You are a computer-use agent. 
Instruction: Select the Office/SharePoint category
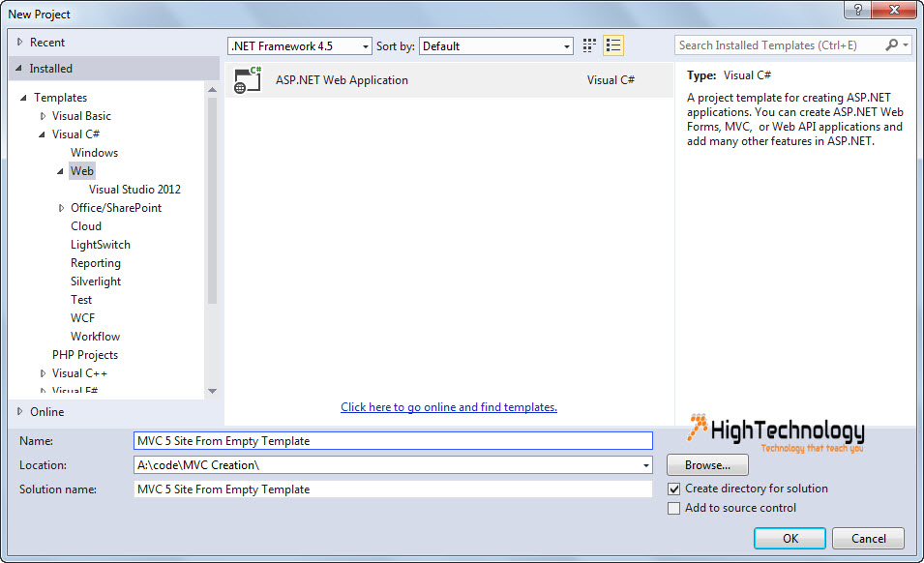tap(116, 208)
